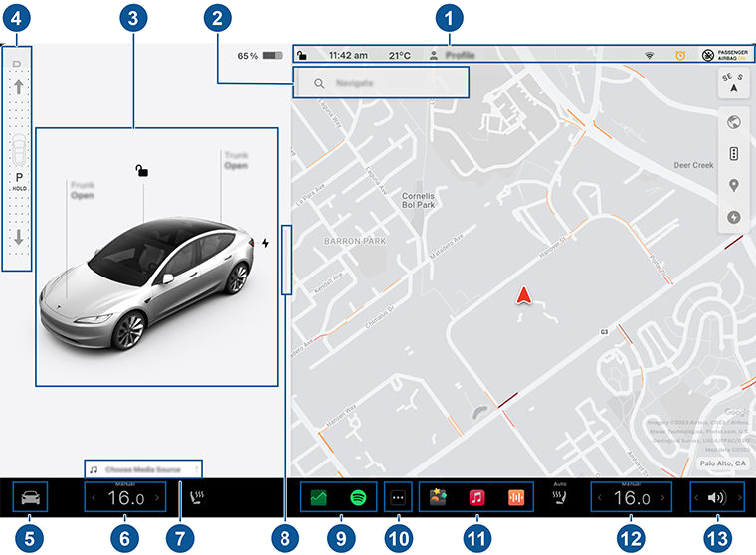Open the red Apple Music app

coord(476,497)
